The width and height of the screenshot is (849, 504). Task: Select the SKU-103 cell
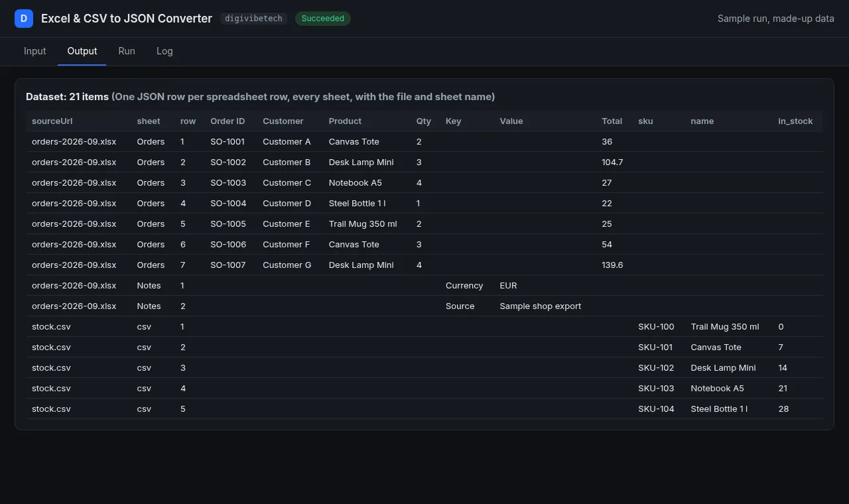pyautogui.click(x=656, y=388)
